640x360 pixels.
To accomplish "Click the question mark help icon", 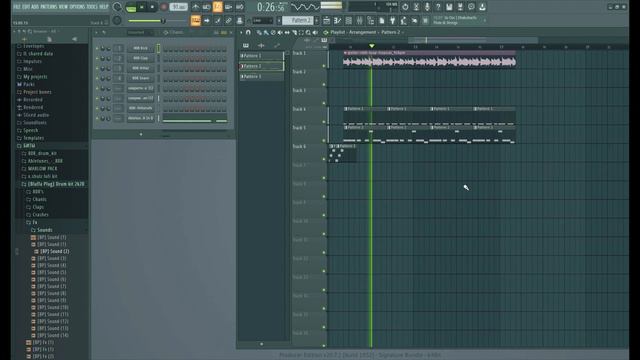I will coord(438,7).
